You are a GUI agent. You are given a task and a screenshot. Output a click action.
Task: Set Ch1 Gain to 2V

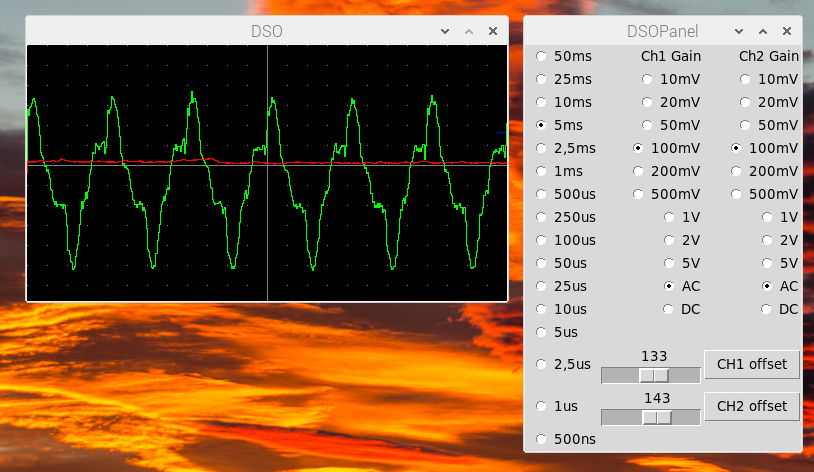tap(682, 240)
